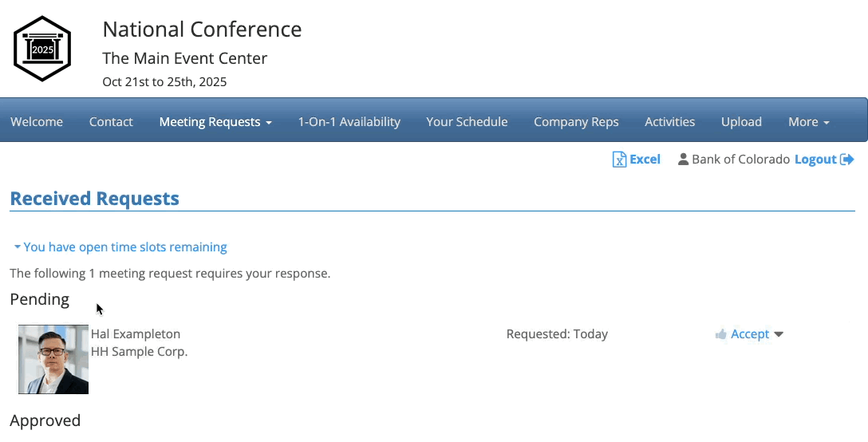The width and height of the screenshot is (868, 442).
Task: Accept Hal Exampleton's meeting request
Action: pyautogui.click(x=750, y=334)
